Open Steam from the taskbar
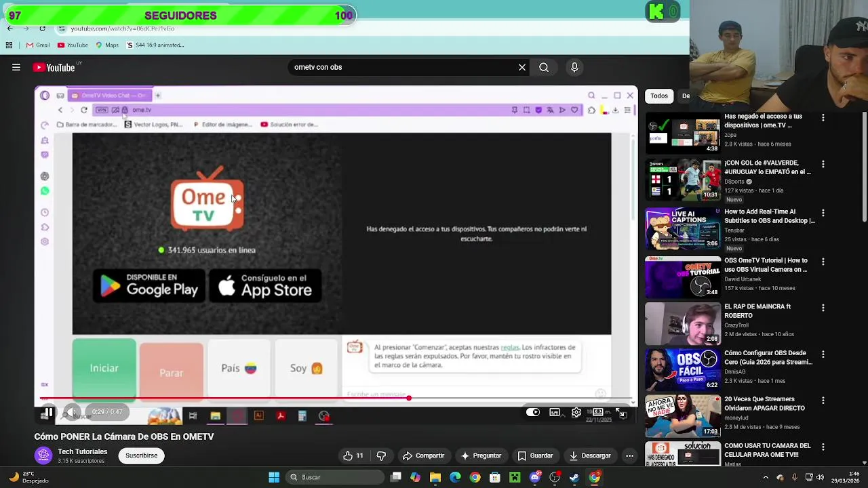Viewport: 868px width, 488px height. pyautogui.click(x=574, y=477)
